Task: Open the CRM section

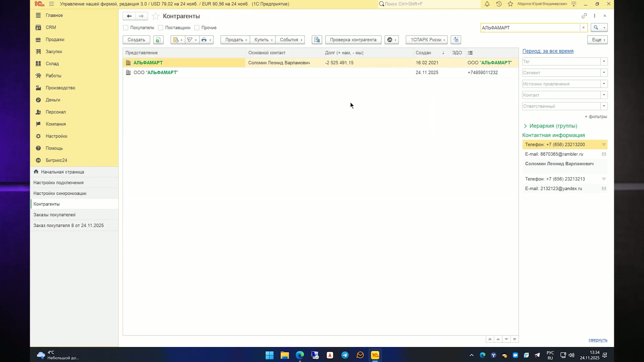Action: [x=51, y=27]
